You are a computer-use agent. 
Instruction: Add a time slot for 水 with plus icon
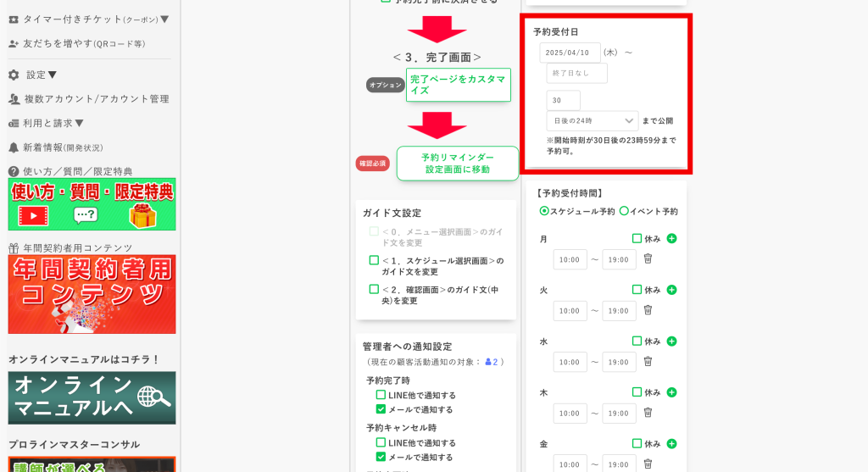click(x=671, y=341)
